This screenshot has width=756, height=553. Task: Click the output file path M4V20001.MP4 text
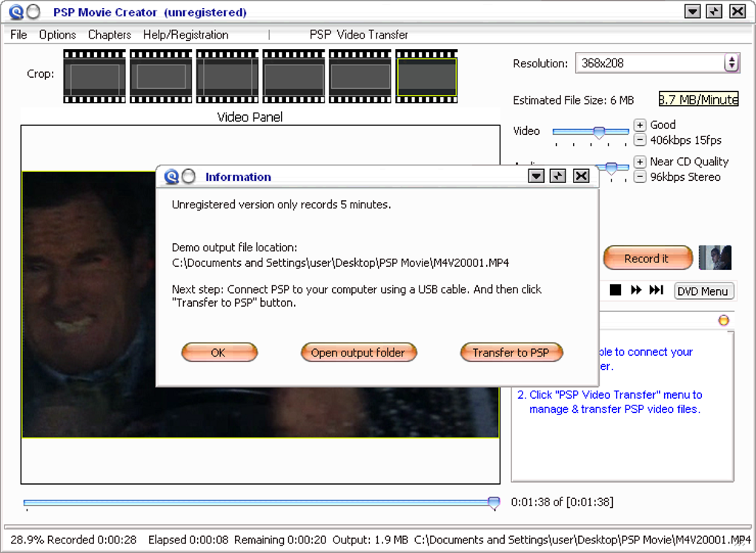click(x=340, y=262)
